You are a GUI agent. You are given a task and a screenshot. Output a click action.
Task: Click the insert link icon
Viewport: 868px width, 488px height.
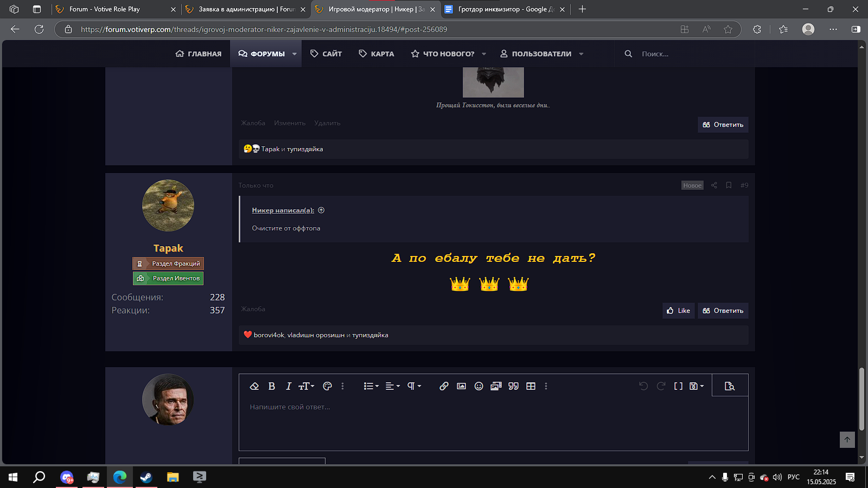click(x=444, y=386)
